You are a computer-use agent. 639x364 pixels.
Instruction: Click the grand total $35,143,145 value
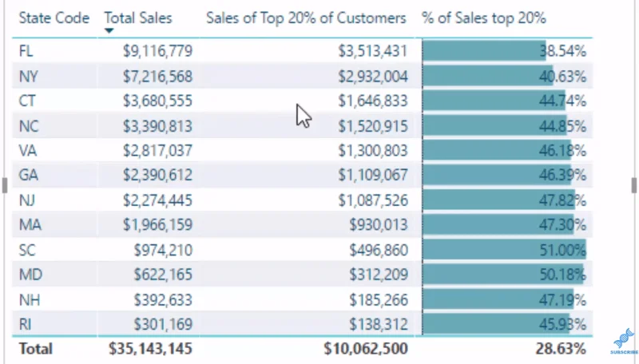(150, 349)
